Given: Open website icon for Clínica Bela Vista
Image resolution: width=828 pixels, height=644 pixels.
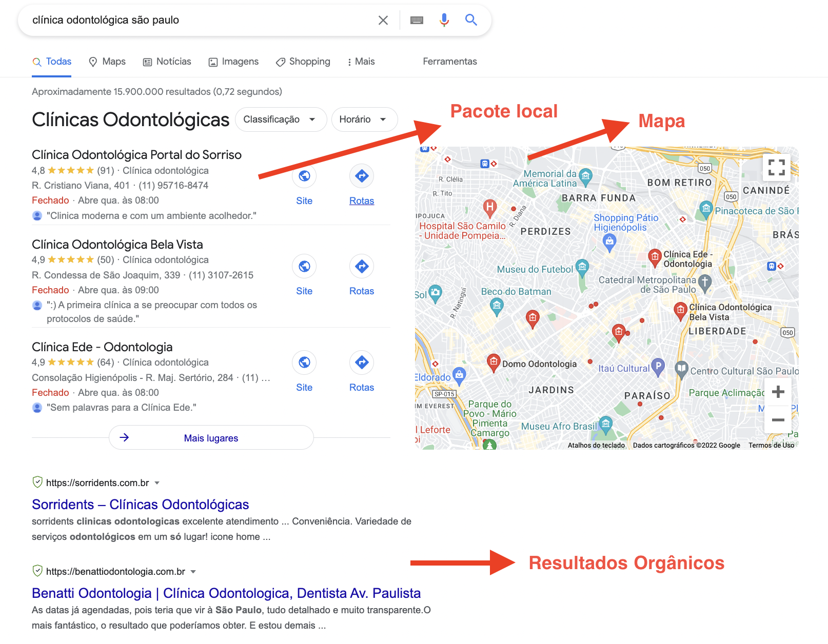Looking at the screenshot, I should point(304,266).
